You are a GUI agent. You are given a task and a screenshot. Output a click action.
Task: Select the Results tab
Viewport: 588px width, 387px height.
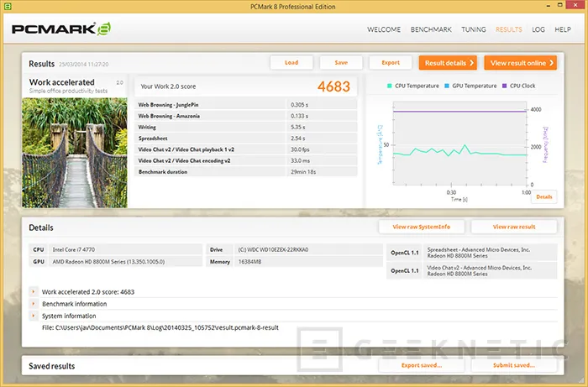coord(508,29)
